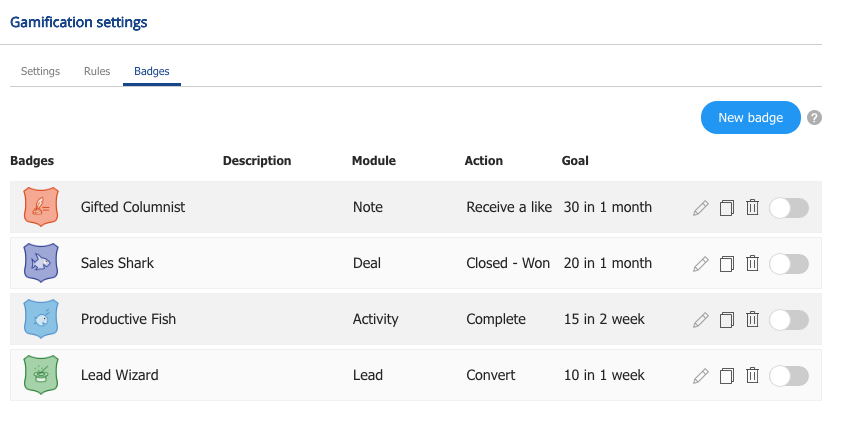
Task: Select the green Lead Wizard badge image
Action: 41,374
